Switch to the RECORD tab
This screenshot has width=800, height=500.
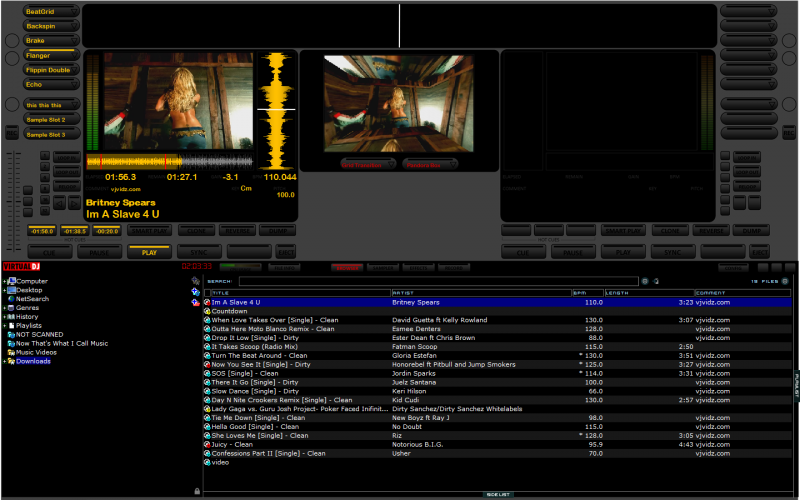click(454, 267)
